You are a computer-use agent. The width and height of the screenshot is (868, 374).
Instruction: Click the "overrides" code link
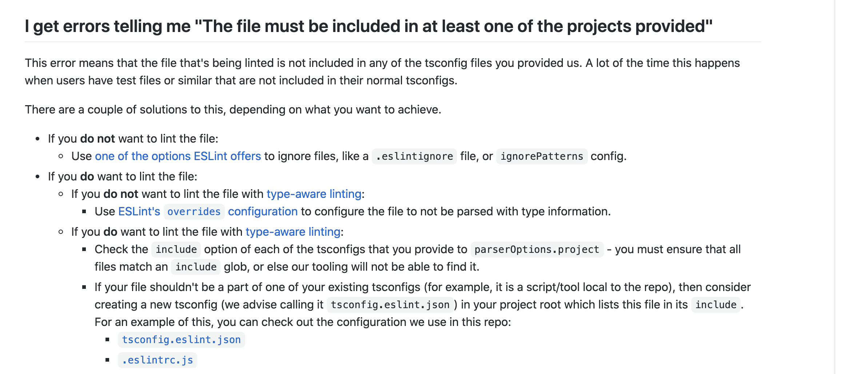click(194, 212)
